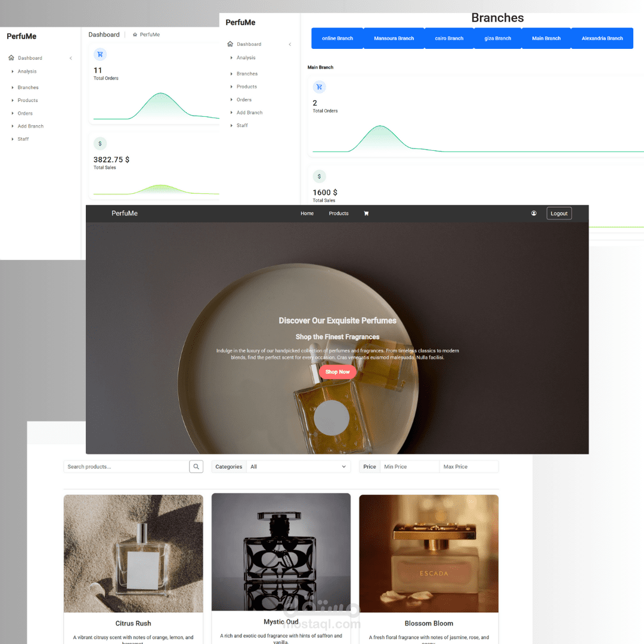
Task: Select the Mansoura Branch tab
Action: 394,38
